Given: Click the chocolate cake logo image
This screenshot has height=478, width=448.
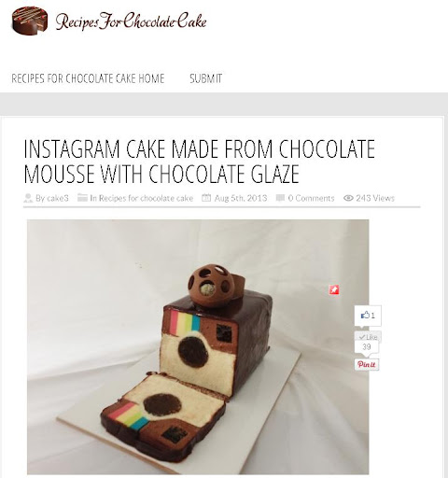Looking at the screenshot, I should coord(30,21).
